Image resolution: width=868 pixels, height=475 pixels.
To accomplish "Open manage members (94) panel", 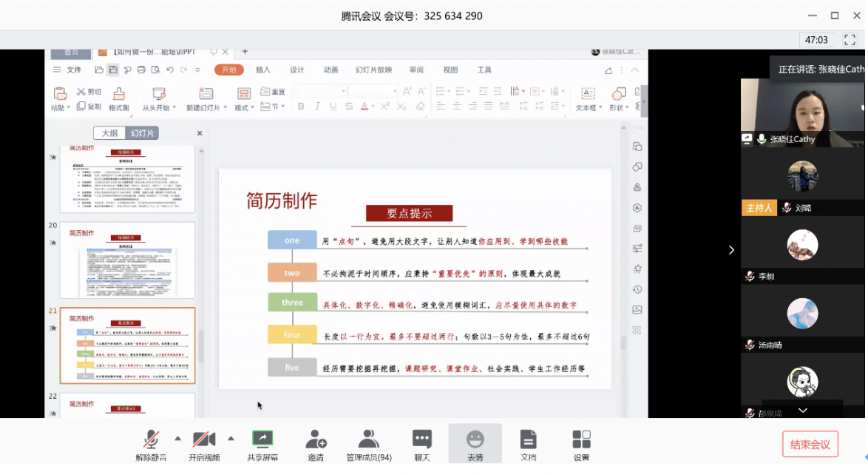I will pyautogui.click(x=368, y=439).
